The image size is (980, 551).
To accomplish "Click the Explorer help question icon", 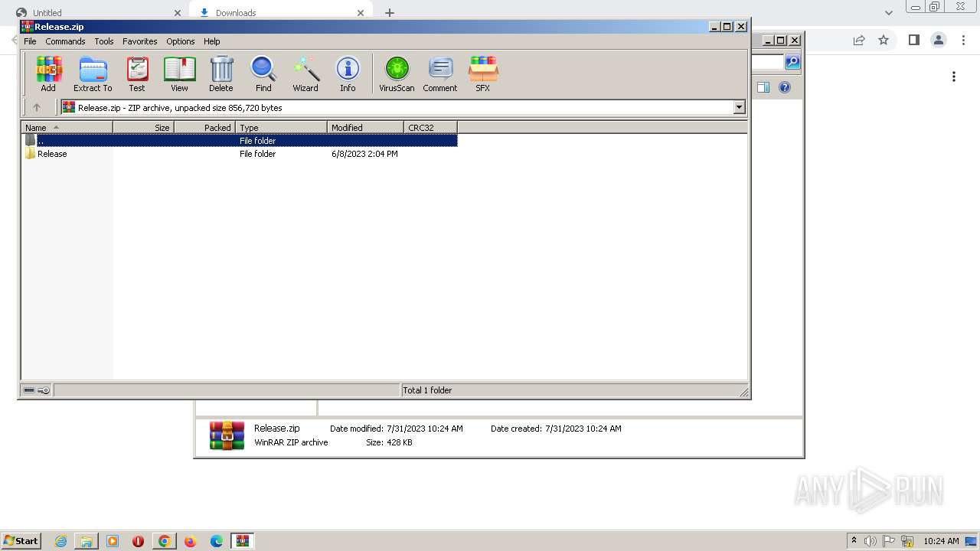I will point(785,87).
